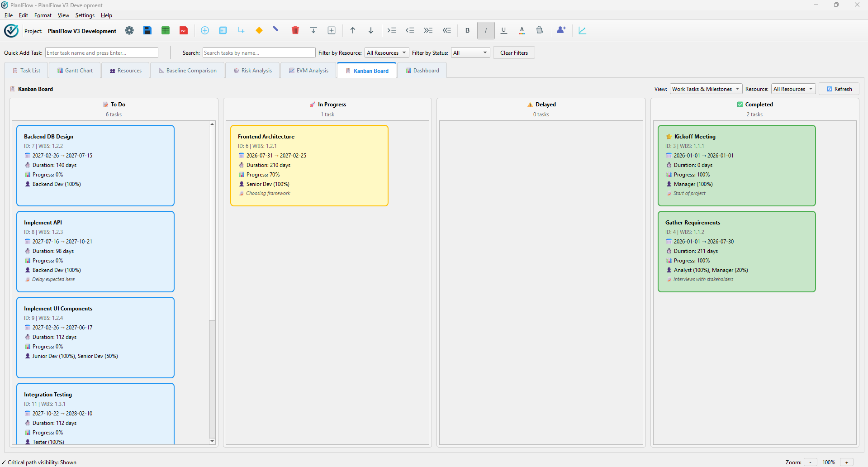Switch to the Task List tab
This screenshot has width=868, height=467.
[27, 71]
